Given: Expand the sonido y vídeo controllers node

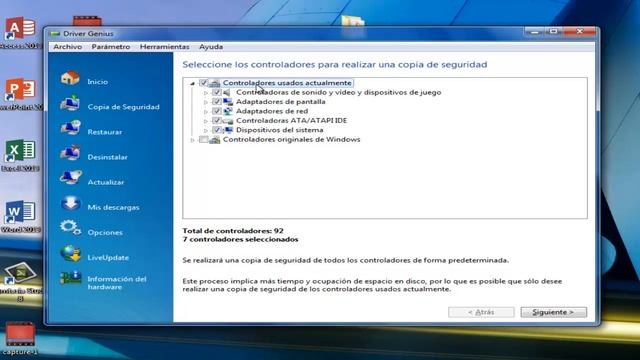Looking at the screenshot, I should point(206,93).
